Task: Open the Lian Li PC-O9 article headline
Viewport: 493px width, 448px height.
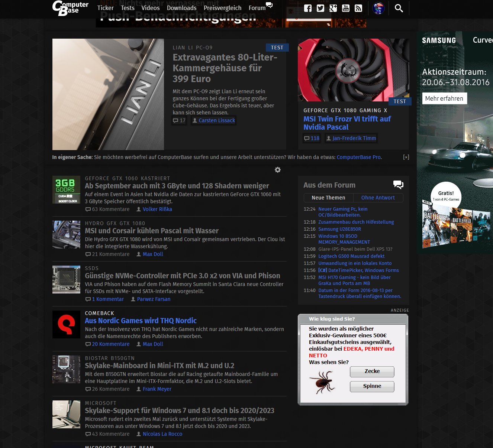Action: 225,68
